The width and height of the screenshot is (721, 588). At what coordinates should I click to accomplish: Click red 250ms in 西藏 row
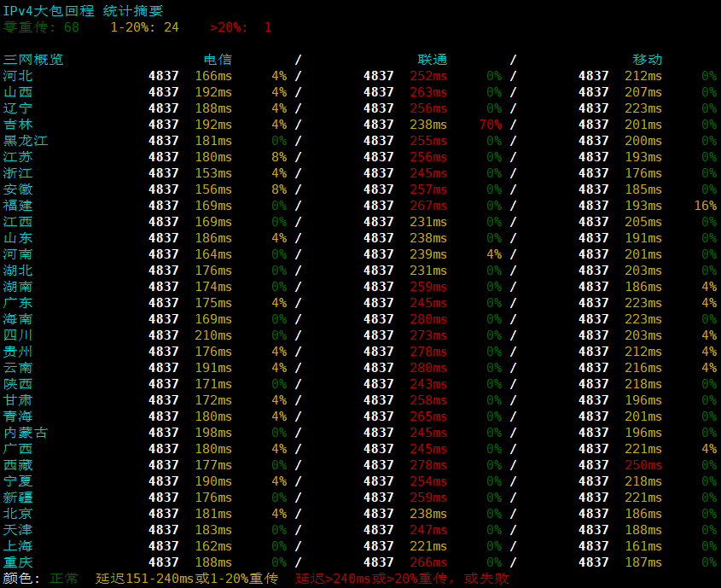pyautogui.click(x=643, y=465)
